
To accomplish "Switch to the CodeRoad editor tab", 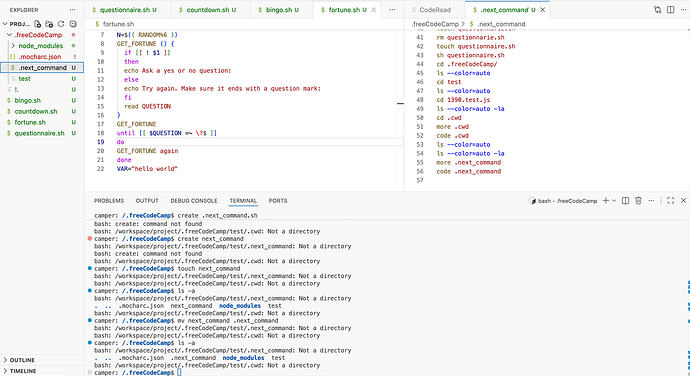I will pos(435,10).
